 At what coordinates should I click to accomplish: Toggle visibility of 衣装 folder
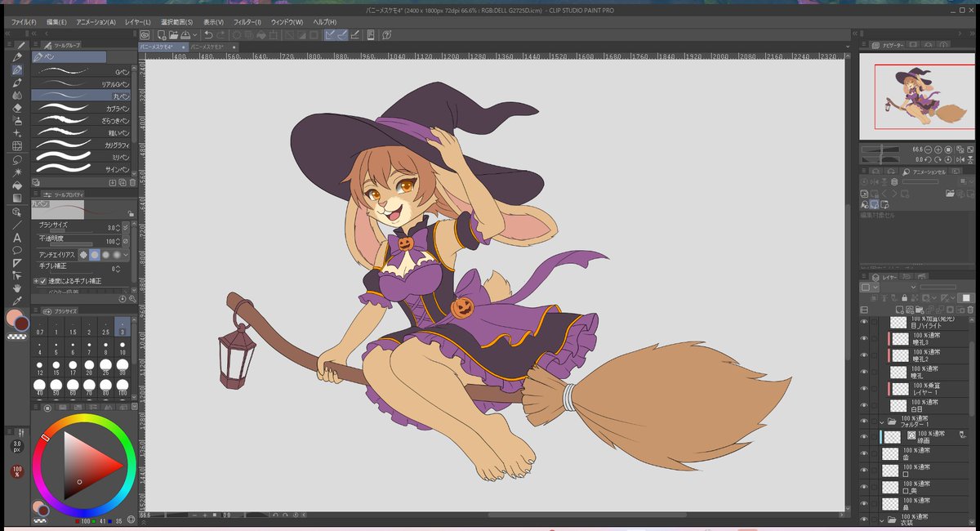tap(864, 520)
